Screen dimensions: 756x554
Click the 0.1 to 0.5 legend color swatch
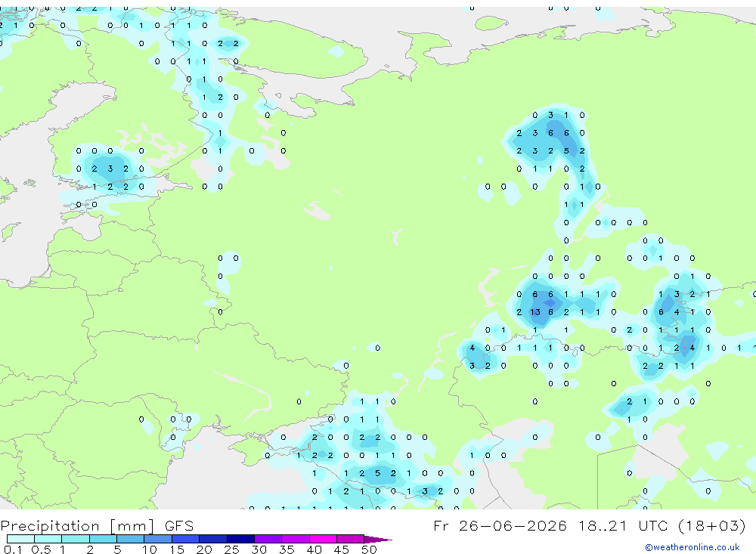(x=20, y=539)
